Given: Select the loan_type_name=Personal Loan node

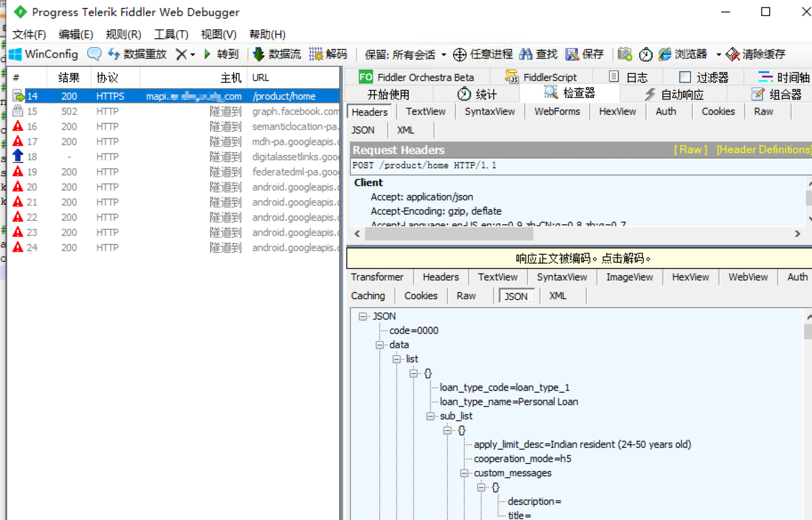Looking at the screenshot, I should [509, 402].
